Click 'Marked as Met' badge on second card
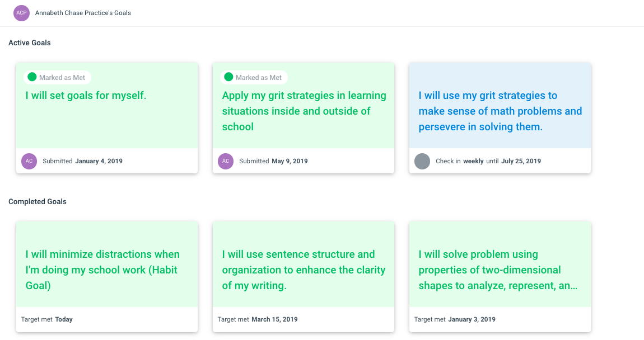Image resolution: width=644 pixels, height=340 pixels. [254, 78]
